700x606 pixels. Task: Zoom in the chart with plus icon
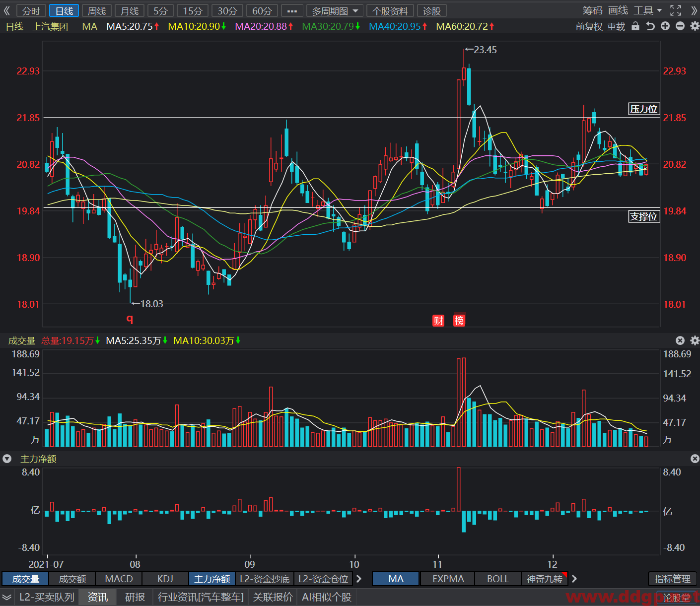(665, 26)
